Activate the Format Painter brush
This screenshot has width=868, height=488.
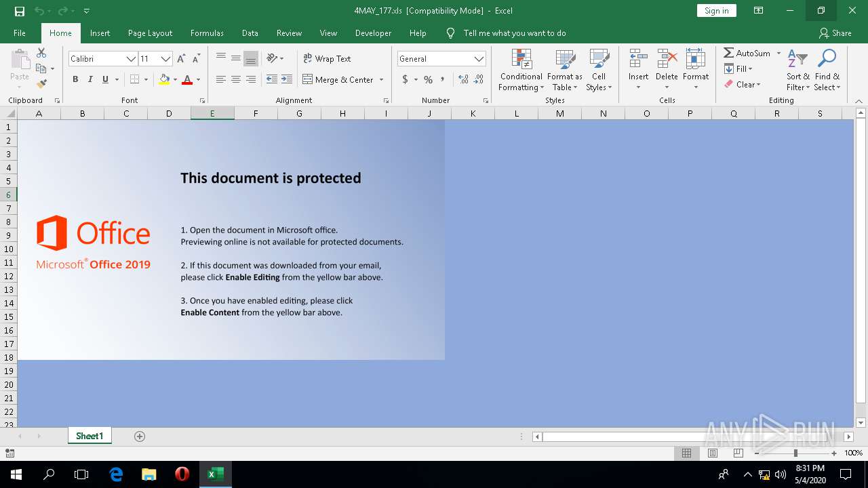tap(41, 84)
